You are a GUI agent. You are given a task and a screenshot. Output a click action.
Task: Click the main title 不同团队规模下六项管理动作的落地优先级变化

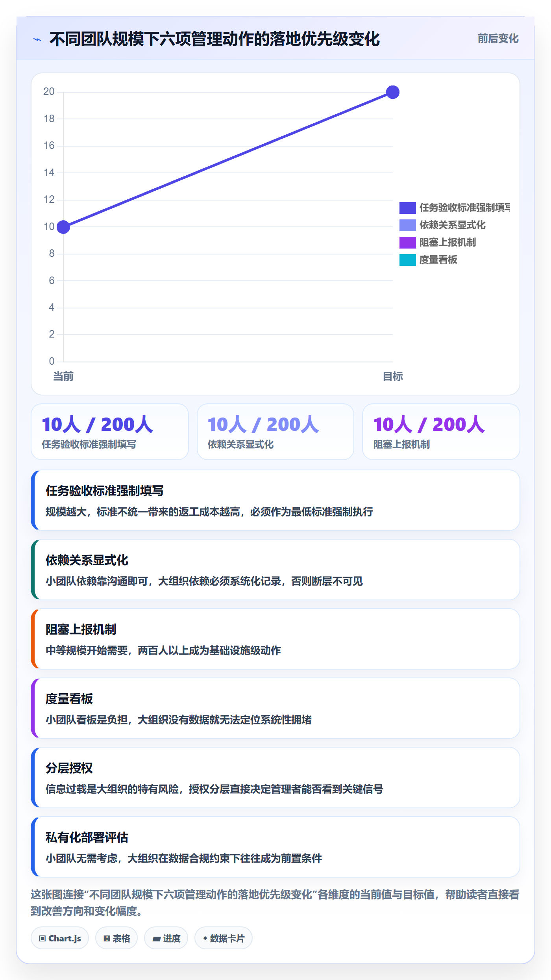coord(214,39)
